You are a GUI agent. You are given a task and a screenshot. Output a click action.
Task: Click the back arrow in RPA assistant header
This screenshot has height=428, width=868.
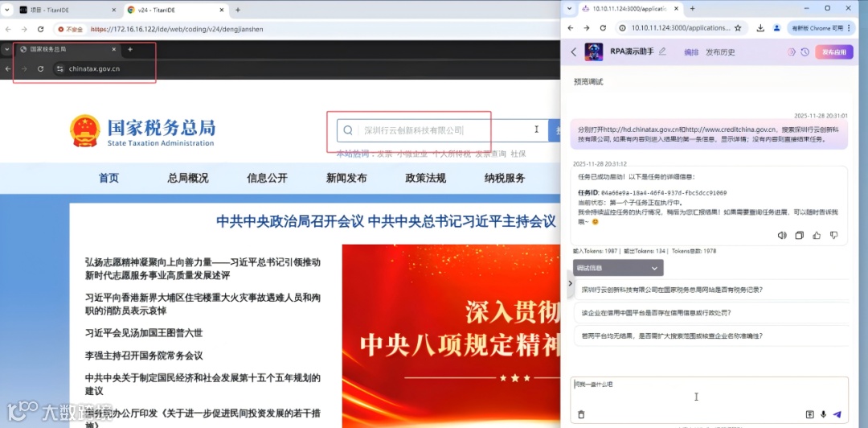click(574, 51)
